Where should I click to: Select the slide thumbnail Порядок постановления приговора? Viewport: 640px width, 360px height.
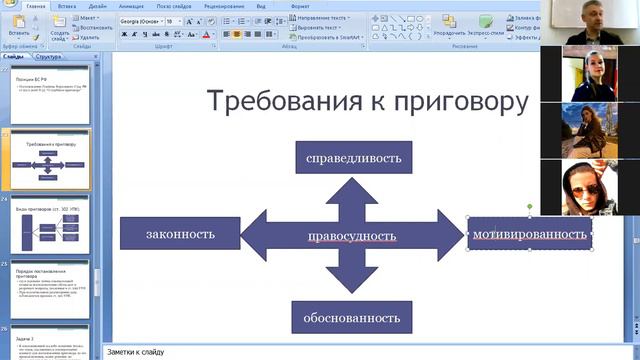tap(50, 289)
